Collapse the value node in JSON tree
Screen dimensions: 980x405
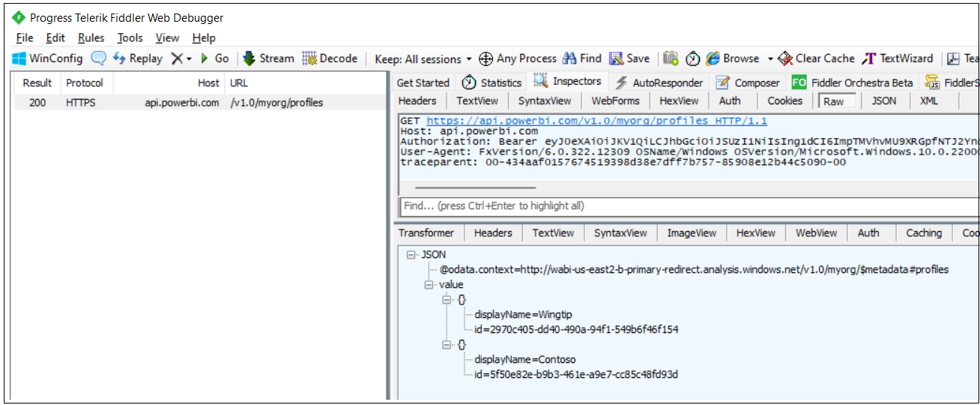(429, 285)
